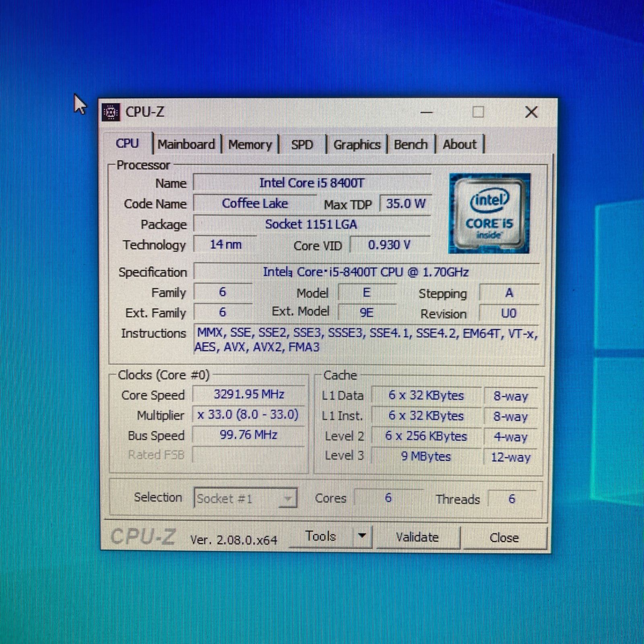Open the Bench tab
644x644 pixels.
(411, 144)
